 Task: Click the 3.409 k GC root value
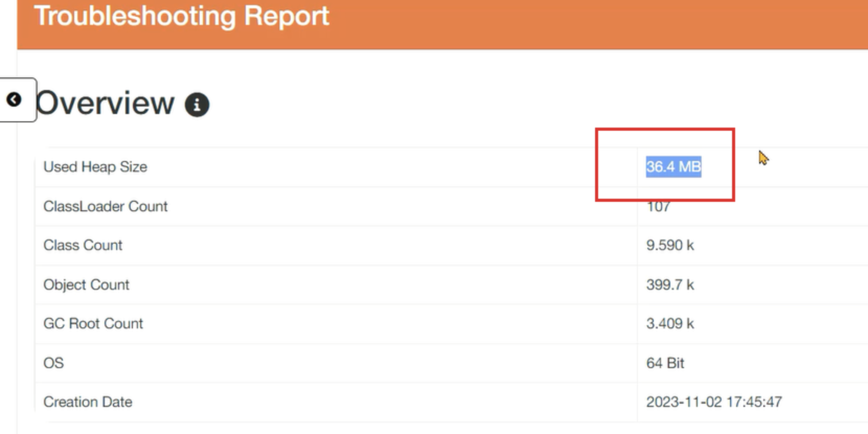point(670,324)
